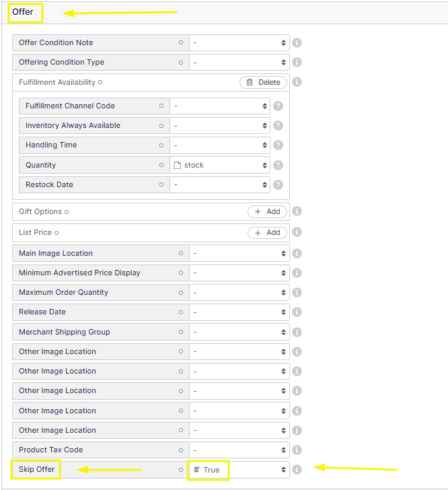
Task: Toggle required circle on Handling Time row
Action: (x=161, y=145)
